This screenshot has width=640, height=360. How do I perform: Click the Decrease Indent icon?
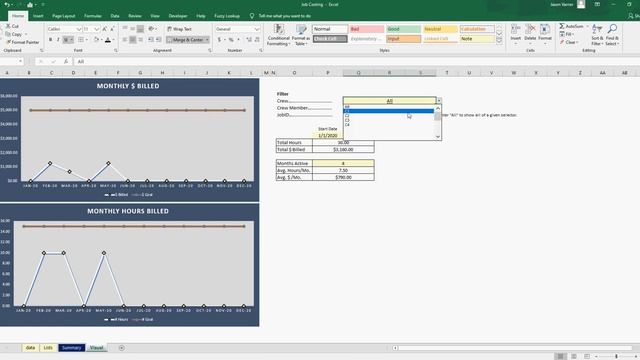[x=151, y=40]
